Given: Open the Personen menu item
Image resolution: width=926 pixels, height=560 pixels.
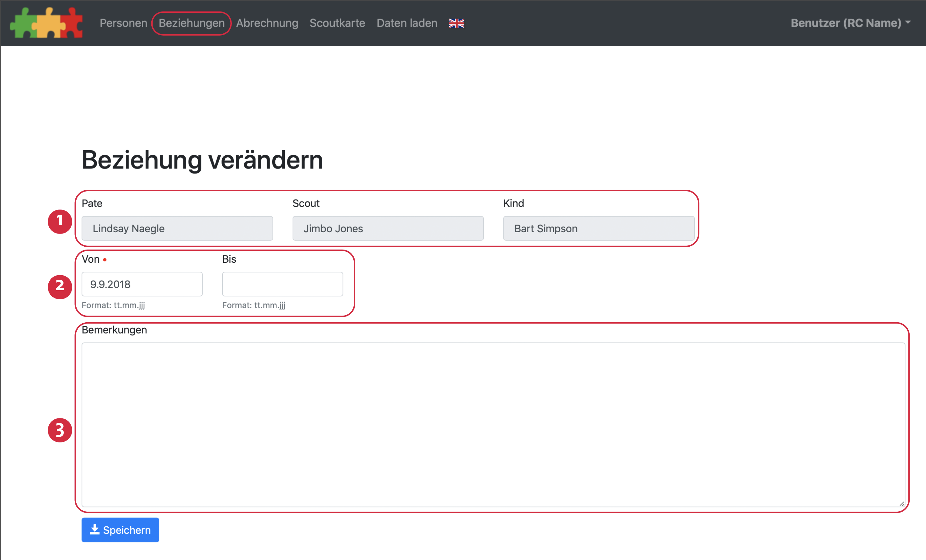Looking at the screenshot, I should pyautogui.click(x=123, y=23).
